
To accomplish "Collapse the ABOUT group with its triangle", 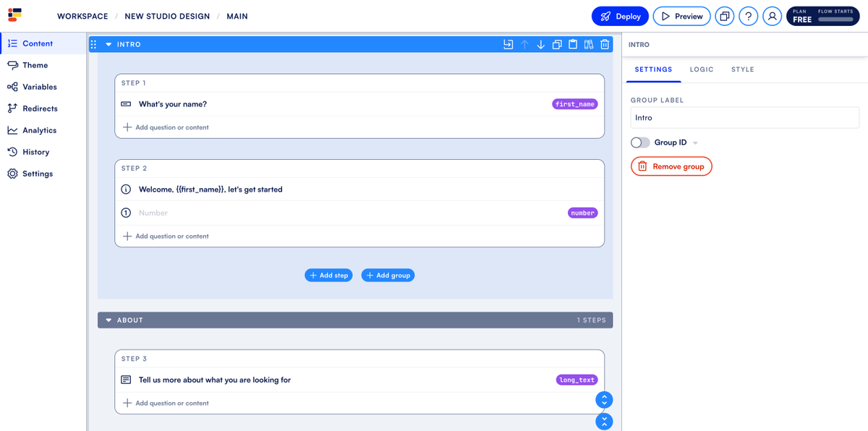I will pyautogui.click(x=109, y=320).
